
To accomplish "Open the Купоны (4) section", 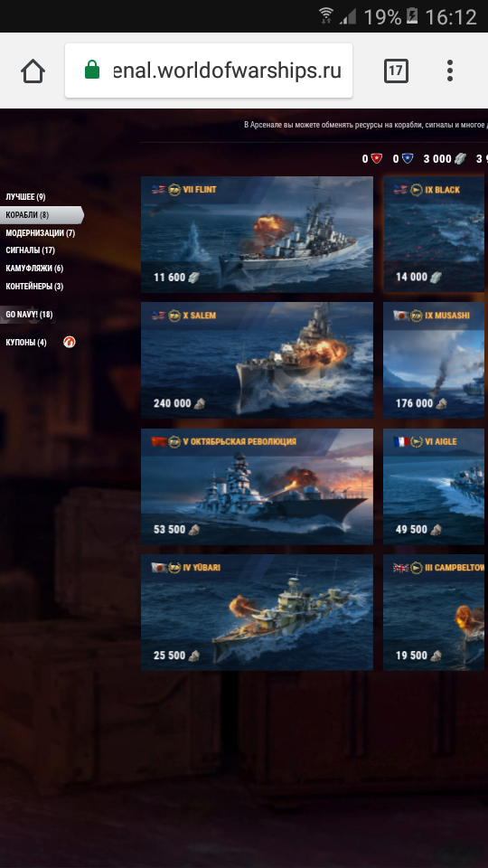I will pos(26,342).
